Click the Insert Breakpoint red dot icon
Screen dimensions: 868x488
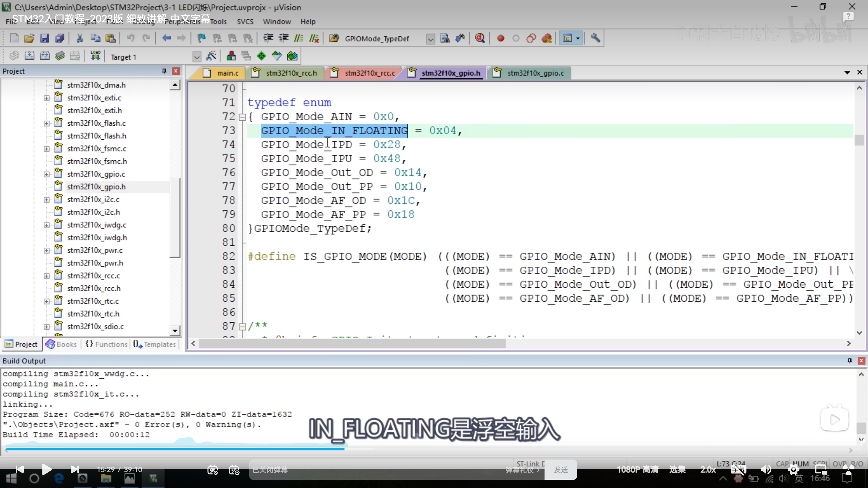point(500,38)
